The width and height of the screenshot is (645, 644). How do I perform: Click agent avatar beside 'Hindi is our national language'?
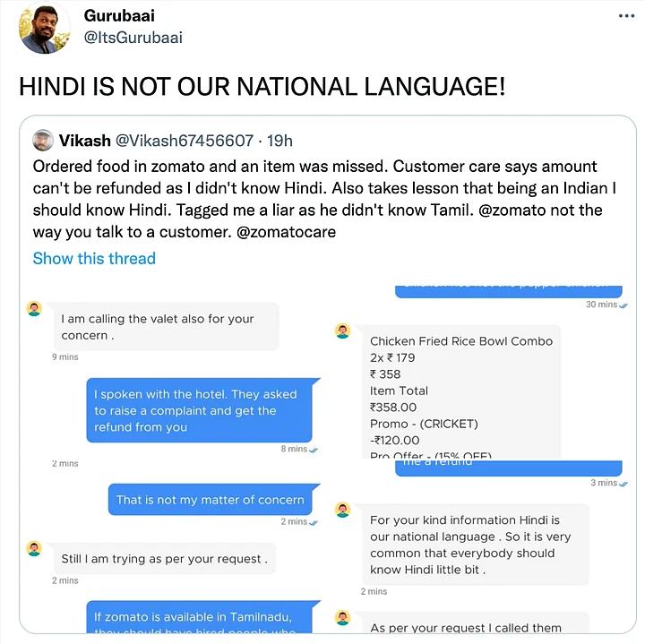pyautogui.click(x=342, y=510)
